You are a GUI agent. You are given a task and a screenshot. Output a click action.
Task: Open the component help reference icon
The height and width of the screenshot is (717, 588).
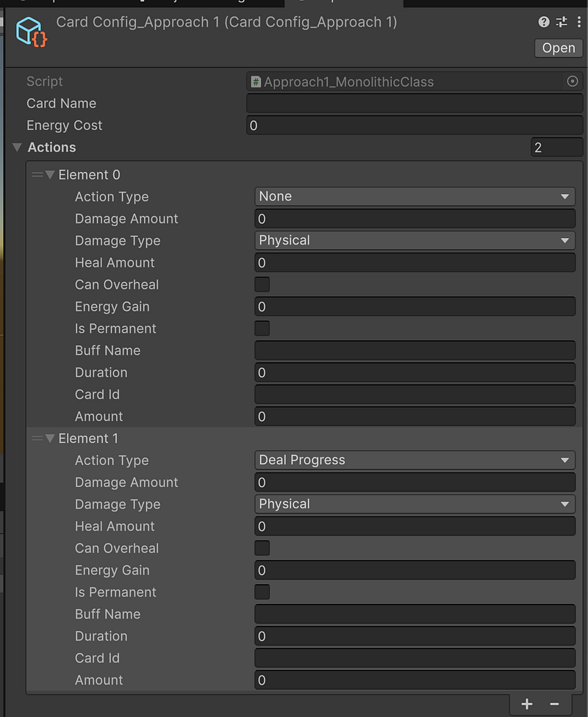(x=544, y=22)
